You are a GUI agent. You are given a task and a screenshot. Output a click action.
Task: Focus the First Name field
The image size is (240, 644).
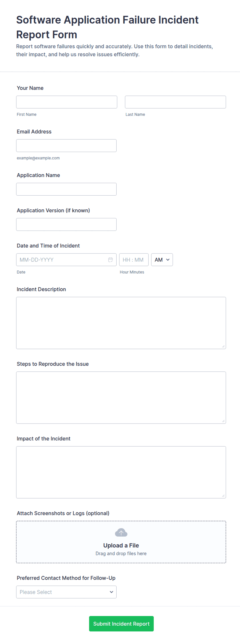click(67, 102)
